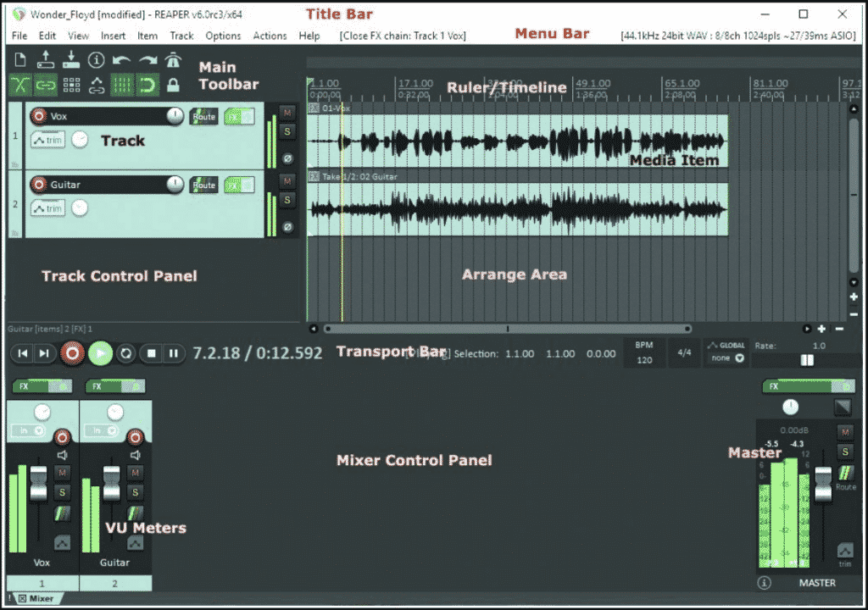The width and height of the screenshot is (868, 610).
Task: Solo the Guitar track
Action: (x=287, y=199)
